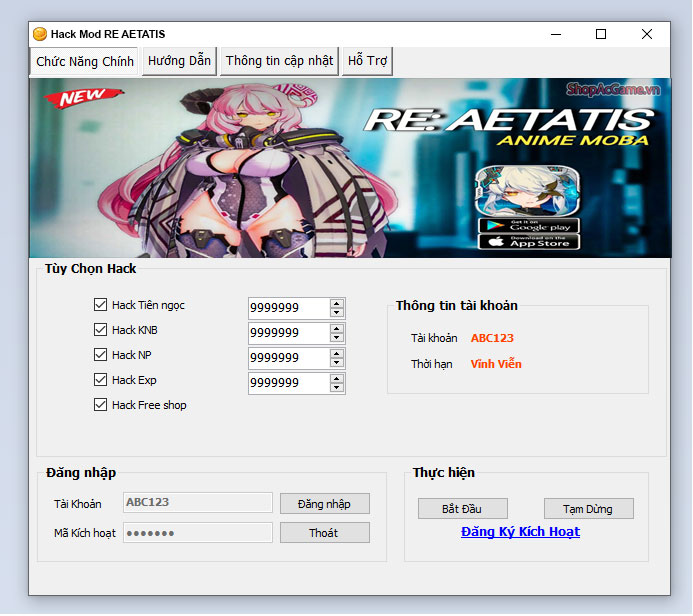Viewport: 693px width, 616px height.
Task: Open the Hỗ Trợ tab
Action: (367, 61)
